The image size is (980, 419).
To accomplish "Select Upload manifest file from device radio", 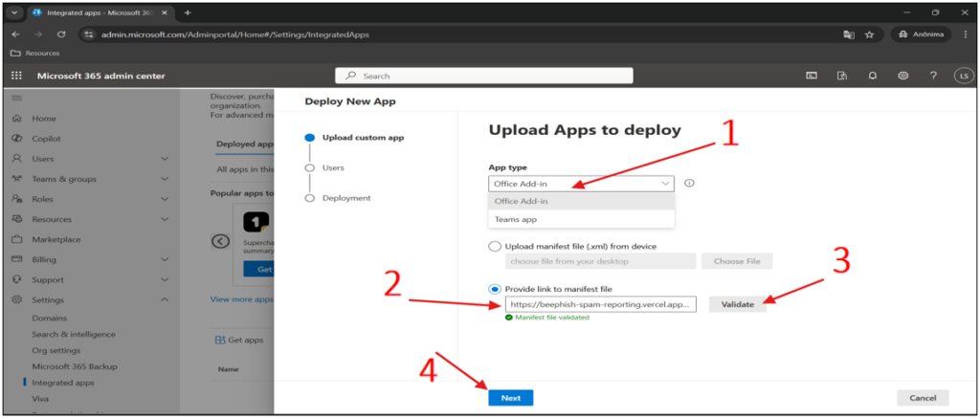I will 495,247.
